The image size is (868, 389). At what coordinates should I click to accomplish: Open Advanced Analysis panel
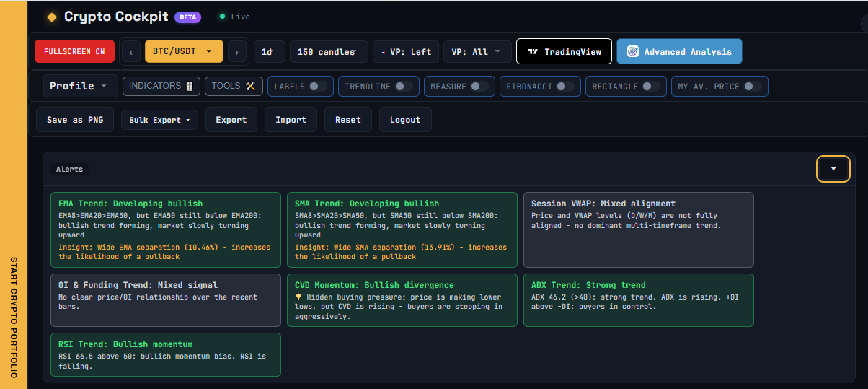[x=679, y=52]
